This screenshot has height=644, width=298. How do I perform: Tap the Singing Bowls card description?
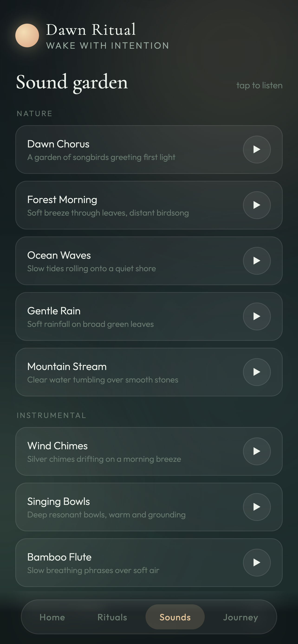pos(106,515)
